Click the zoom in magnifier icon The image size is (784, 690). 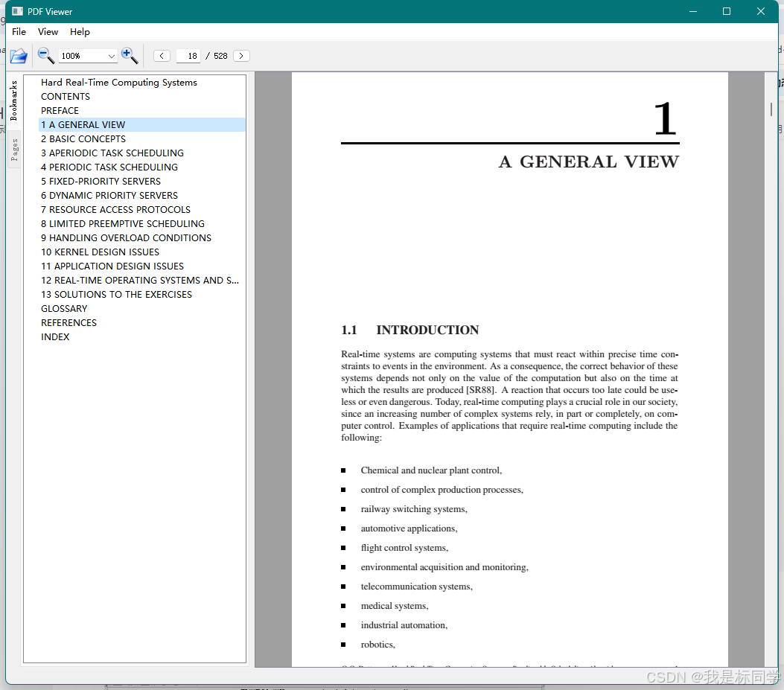[x=130, y=56]
